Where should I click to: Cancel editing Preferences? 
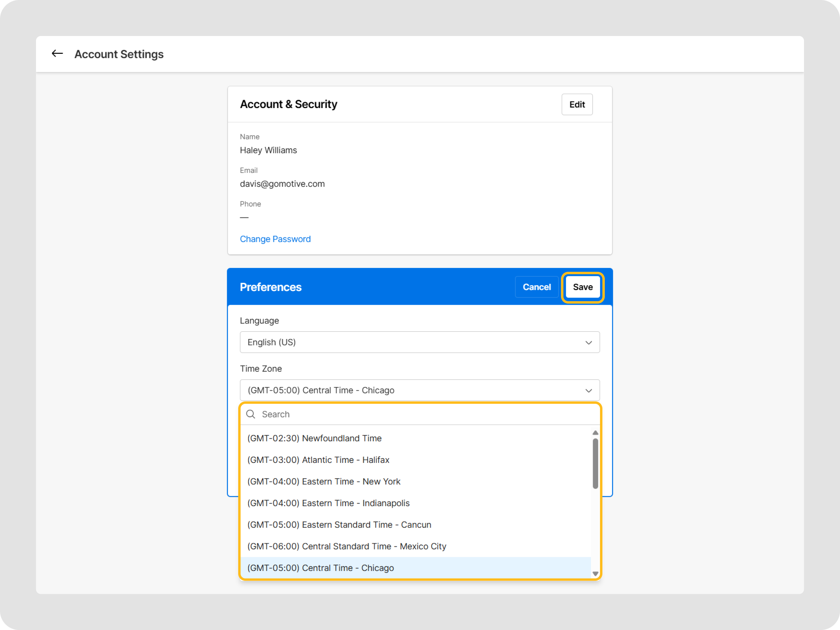pyautogui.click(x=536, y=287)
